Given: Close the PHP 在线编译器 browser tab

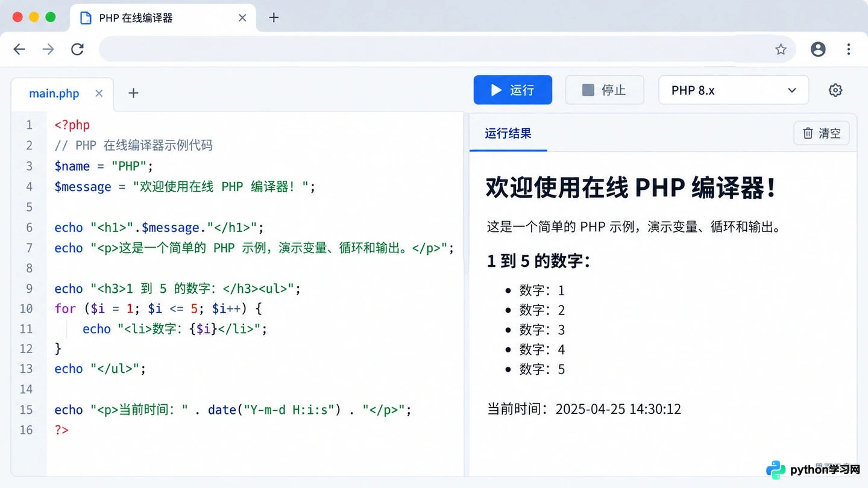Looking at the screenshot, I should [x=242, y=18].
